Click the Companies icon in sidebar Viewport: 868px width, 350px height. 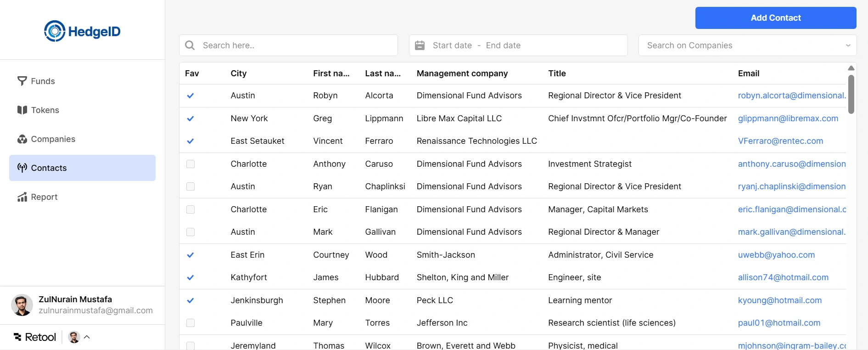click(x=22, y=139)
